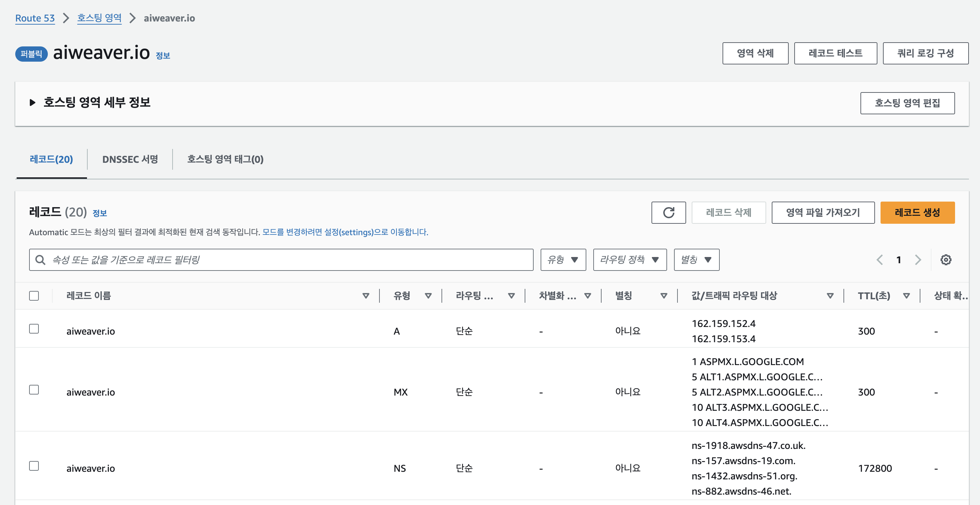Viewport: 980px width, 505px height.
Task: Click the 레코드 이름 column header
Action: [89, 296]
